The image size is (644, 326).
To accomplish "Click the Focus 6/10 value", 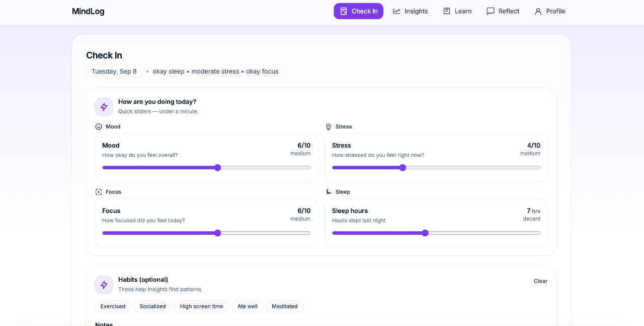I will [304, 211].
